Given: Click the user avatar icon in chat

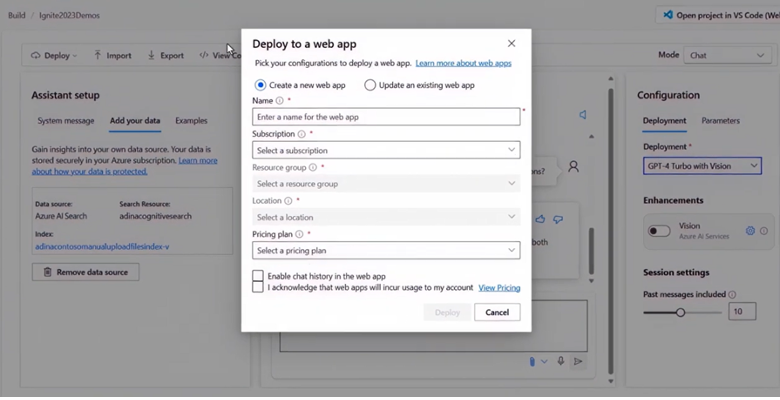Looking at the screenshot, I should pos(574,167).
